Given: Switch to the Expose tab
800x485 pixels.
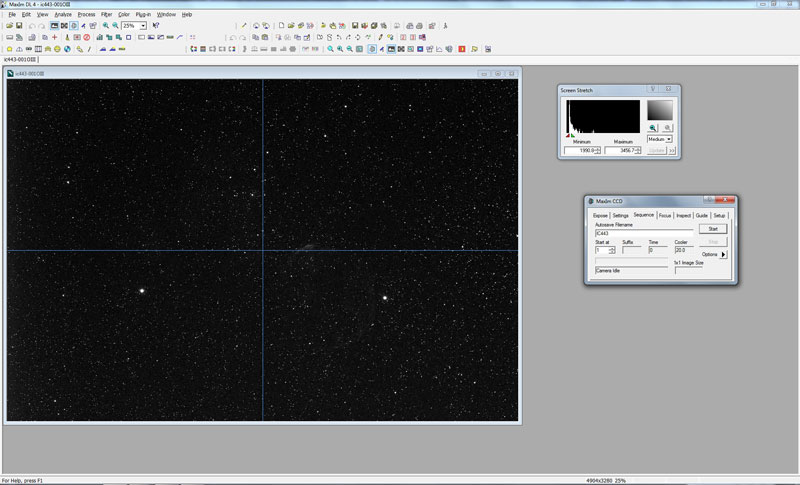Looking at the screenshot, I should click(600, 215).
